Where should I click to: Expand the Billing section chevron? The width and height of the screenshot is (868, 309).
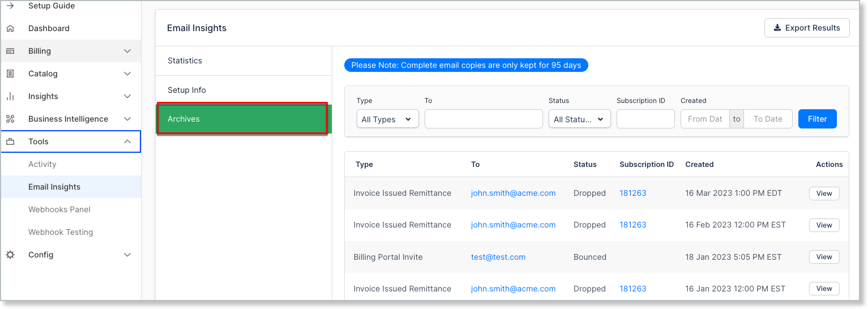pos(127,51)
